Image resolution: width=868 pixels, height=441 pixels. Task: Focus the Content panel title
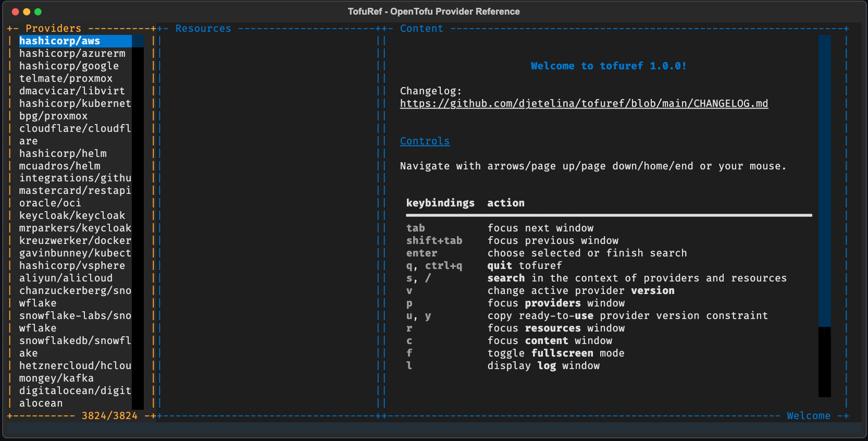click(421, 29)
